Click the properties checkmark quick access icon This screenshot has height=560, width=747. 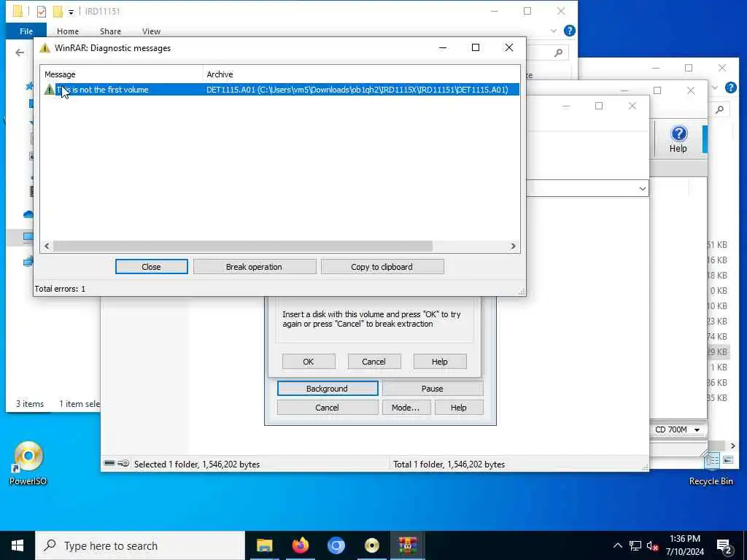click(x=42, y=11)
